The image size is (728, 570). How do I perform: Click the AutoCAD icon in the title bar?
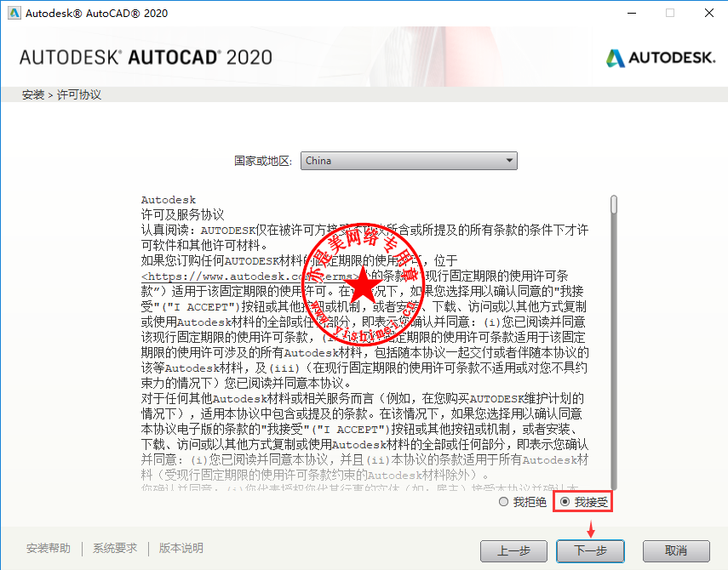tap(14, 13)
